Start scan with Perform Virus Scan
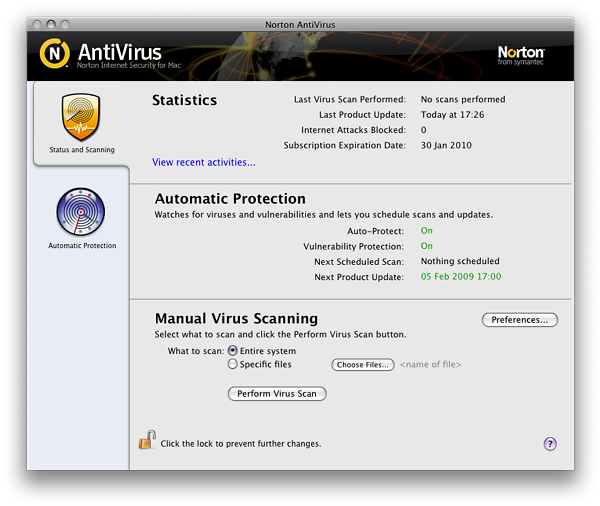The width and height of the screenshot is (600, 506). pos(277,394)
